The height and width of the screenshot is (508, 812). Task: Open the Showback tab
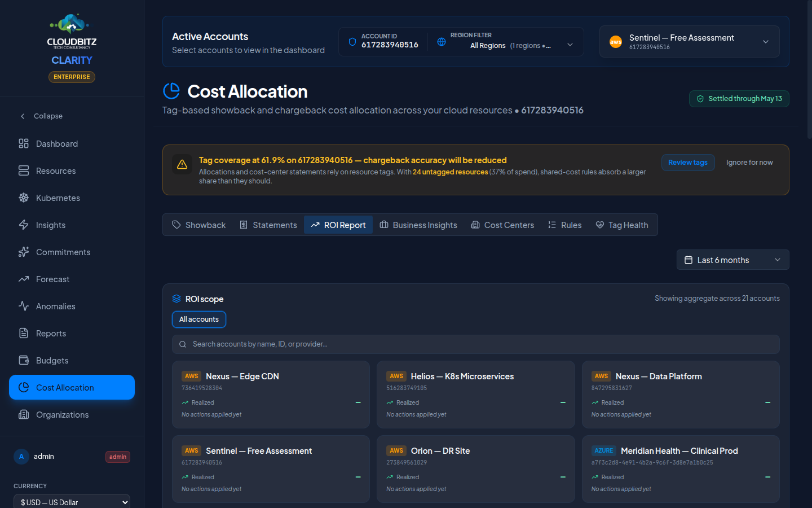point(198,225)
